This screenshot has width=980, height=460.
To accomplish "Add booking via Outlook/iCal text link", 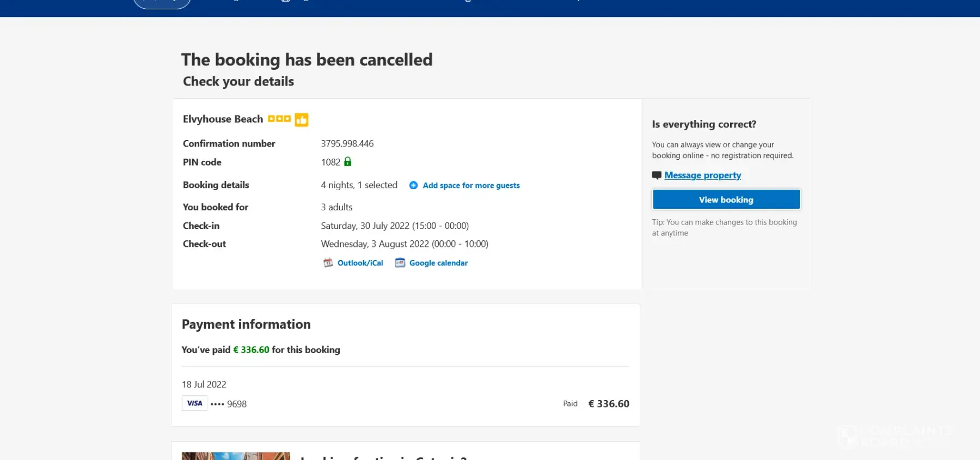I will pyautogui.click(x=360, y=263).
